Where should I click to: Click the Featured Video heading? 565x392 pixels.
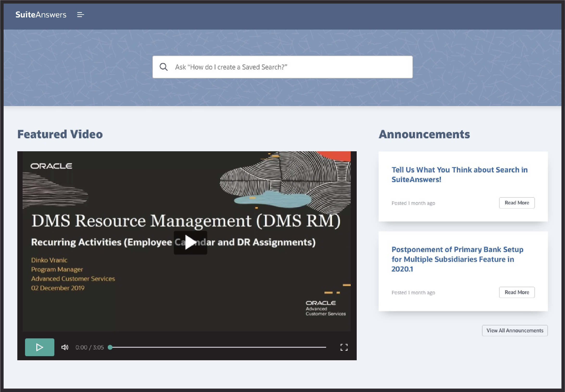coord(60,134)
